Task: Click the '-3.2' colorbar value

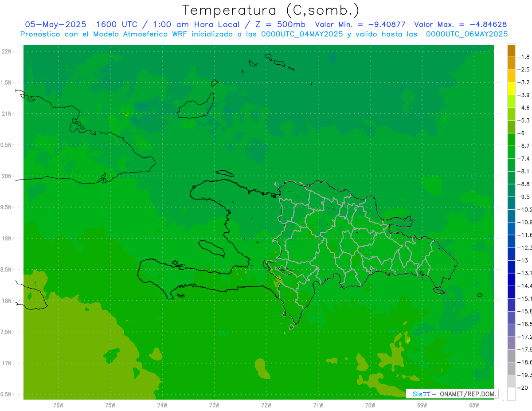Action: [524, 82]
